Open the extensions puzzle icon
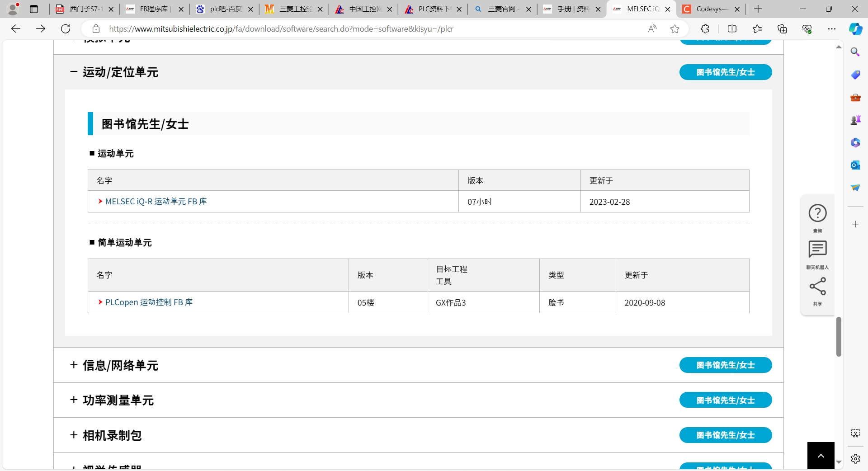The height and width of the screenshot is (471, 868). 705,29
